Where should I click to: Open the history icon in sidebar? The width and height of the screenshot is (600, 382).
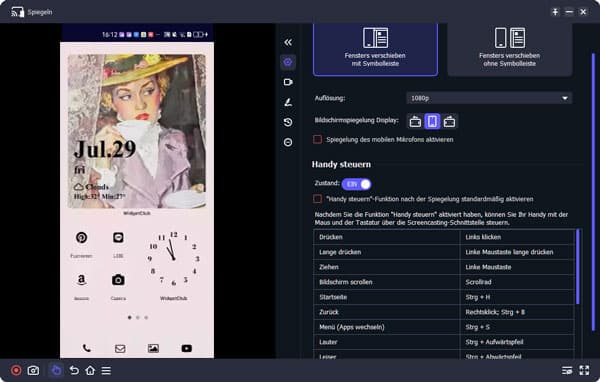[288, 122]
